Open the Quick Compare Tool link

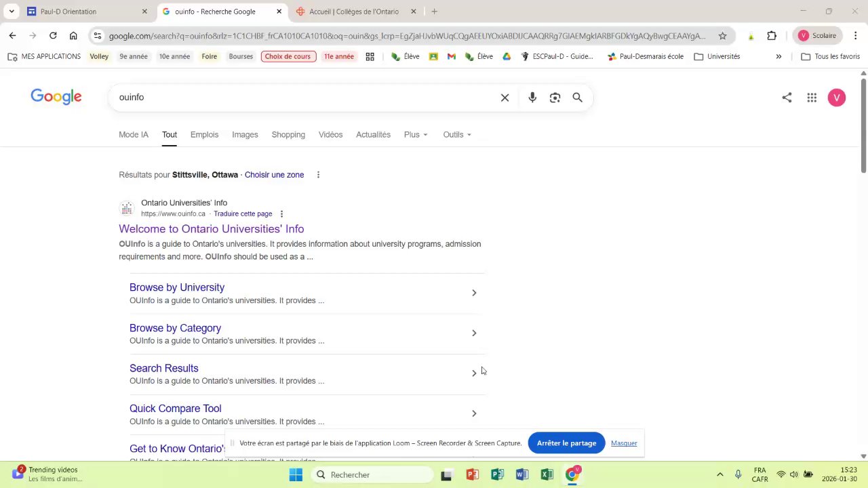(x=176, y=409)
